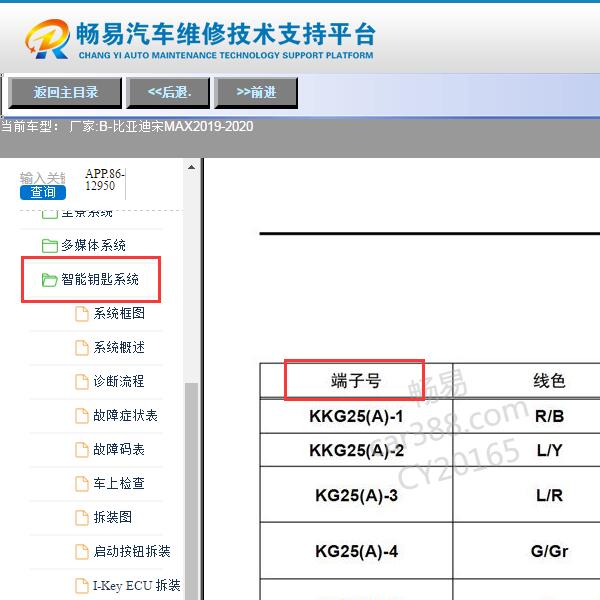Open the 系统框图 document
Screen dimensions: 600x600
(x=119, y=313)
